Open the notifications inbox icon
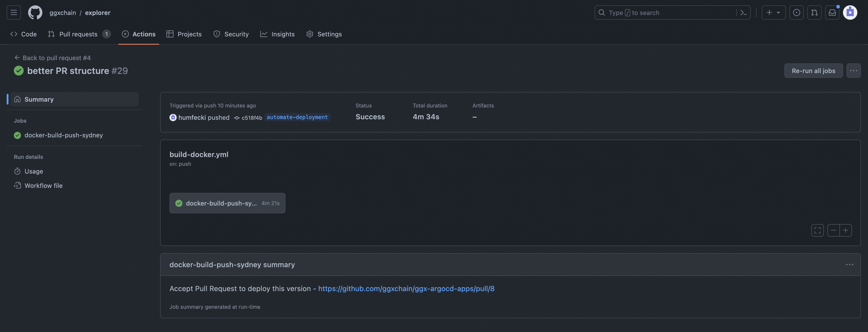 832,13
